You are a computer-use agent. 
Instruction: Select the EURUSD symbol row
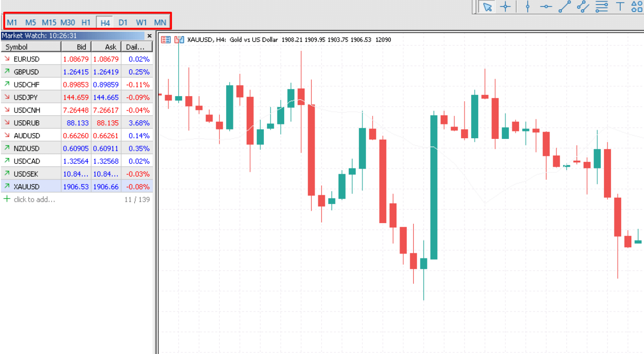click(77, 59)
